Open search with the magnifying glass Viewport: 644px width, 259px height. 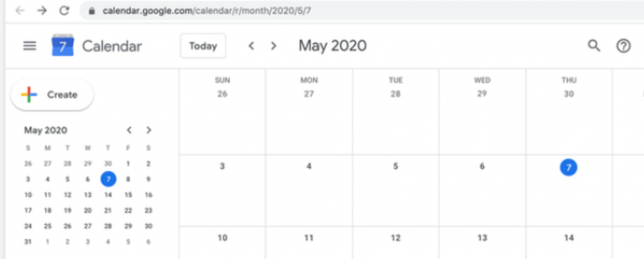click(x=593, y=46)
